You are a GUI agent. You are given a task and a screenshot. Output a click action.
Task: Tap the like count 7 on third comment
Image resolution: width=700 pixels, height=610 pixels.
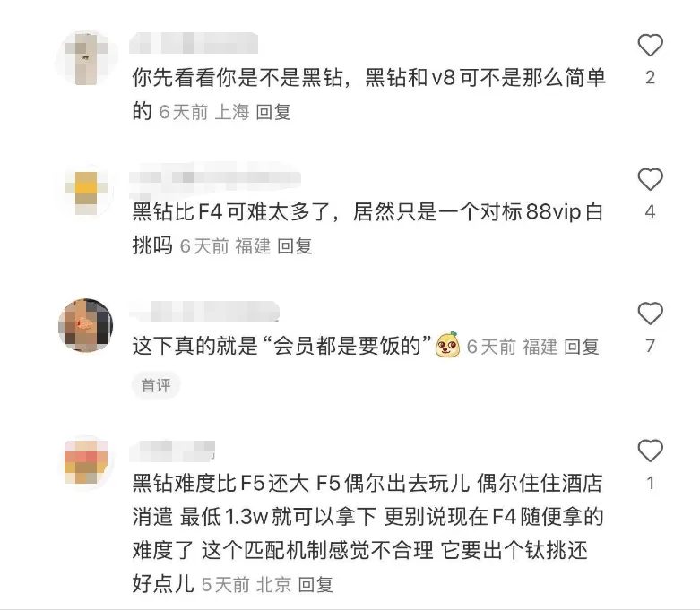[x=651, y=346]
